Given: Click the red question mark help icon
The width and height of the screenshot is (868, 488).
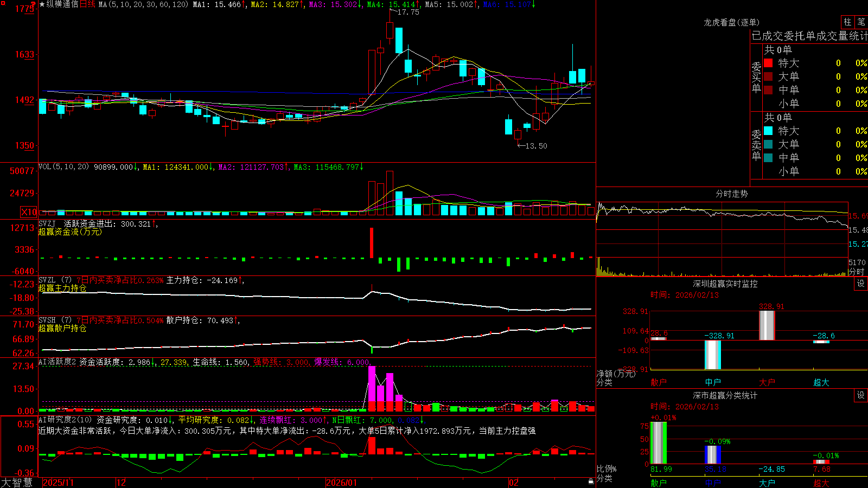Looking at the screenshot, I should pos(33,4).
